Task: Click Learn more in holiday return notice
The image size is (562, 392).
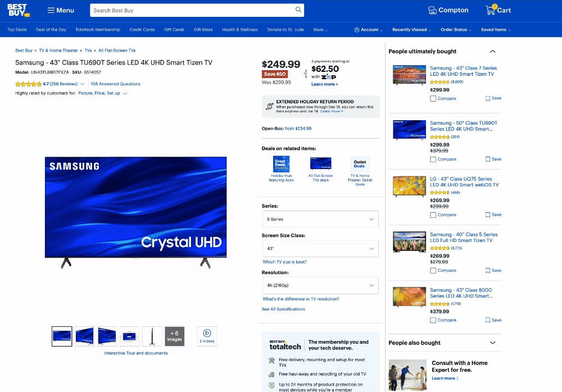Action: pos(332,111)
